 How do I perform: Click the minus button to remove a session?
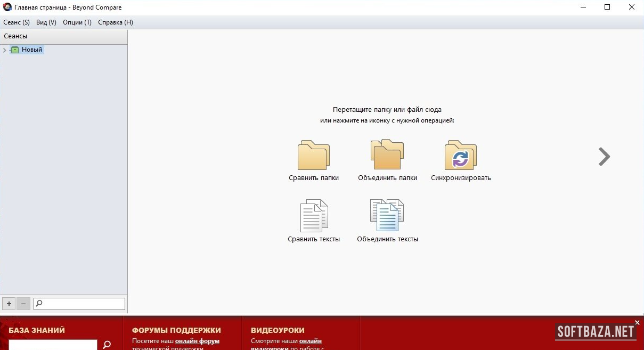(23, 304)
